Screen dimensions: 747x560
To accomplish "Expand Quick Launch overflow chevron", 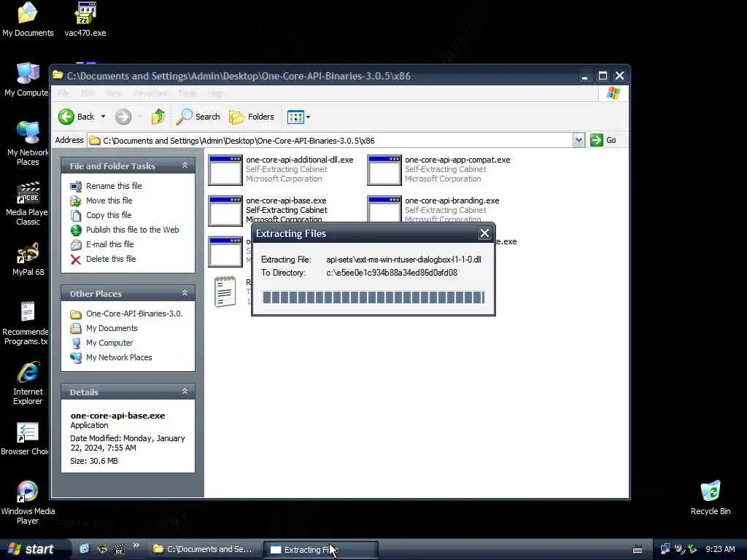I will coord(136,545).
